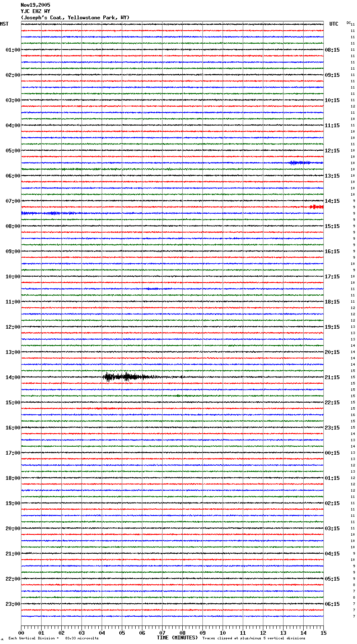Click the Nov19,2005 date header
357x644 pixels.
point(35,5)
